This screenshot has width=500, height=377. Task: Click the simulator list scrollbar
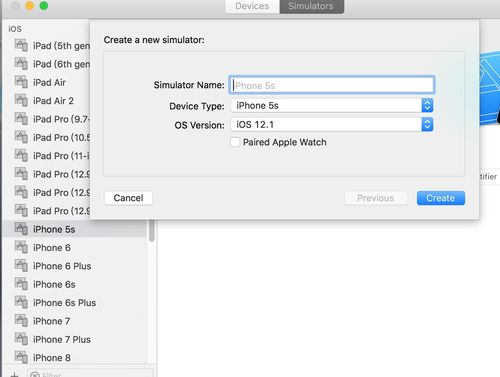(x=152, y=231)
